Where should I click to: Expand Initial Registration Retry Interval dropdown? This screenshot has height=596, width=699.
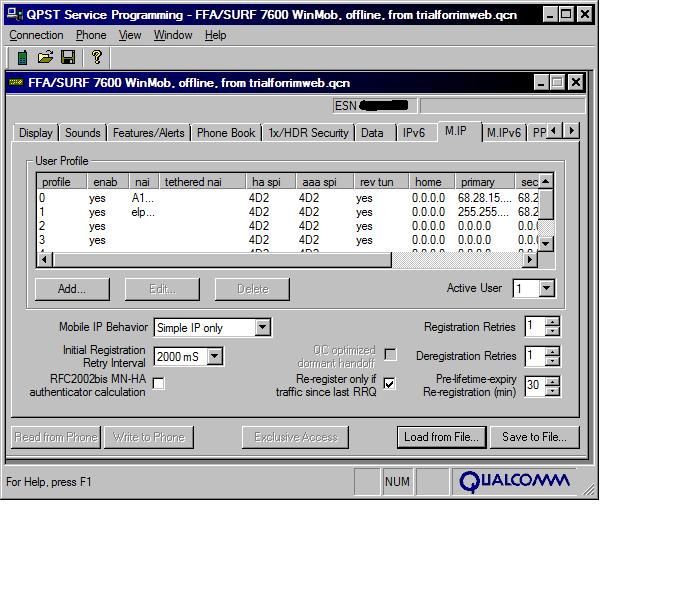click(214, 356)
